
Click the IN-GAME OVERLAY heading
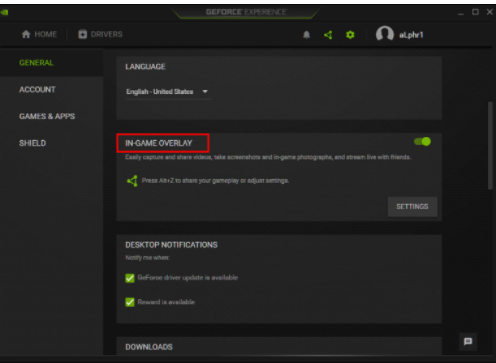point(159,143)
